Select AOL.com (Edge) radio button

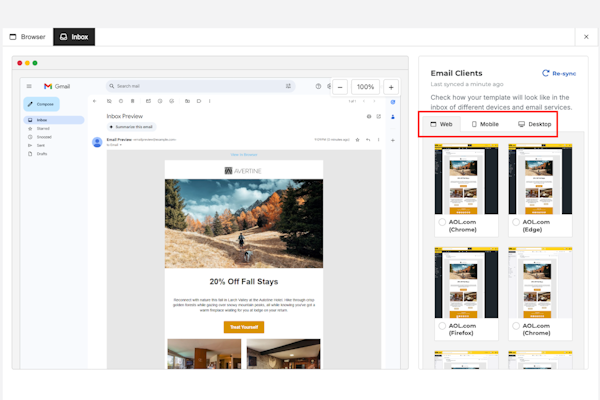tap(516, 222)
